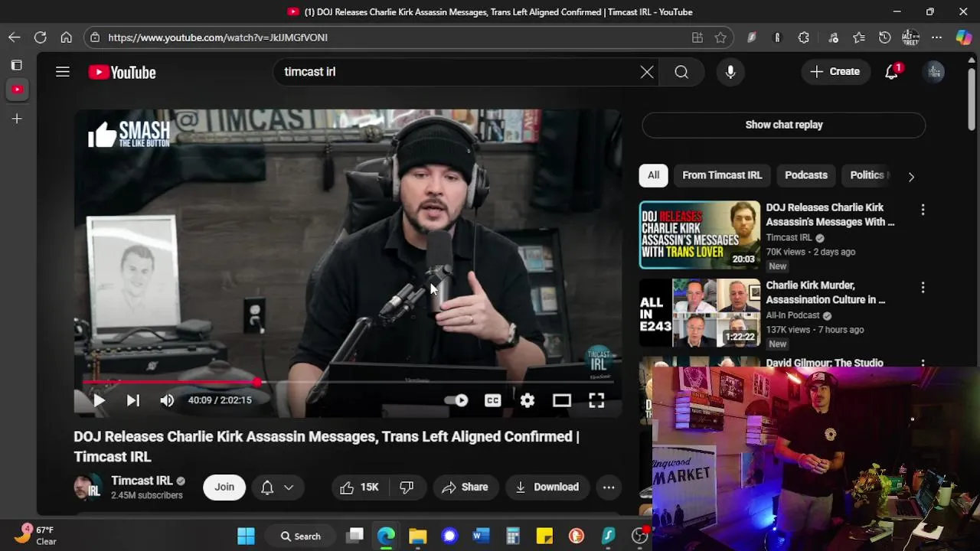Screen dimensions: 980x551
Task: Open File Explorer from the taskbar
Action: [418, 536]
